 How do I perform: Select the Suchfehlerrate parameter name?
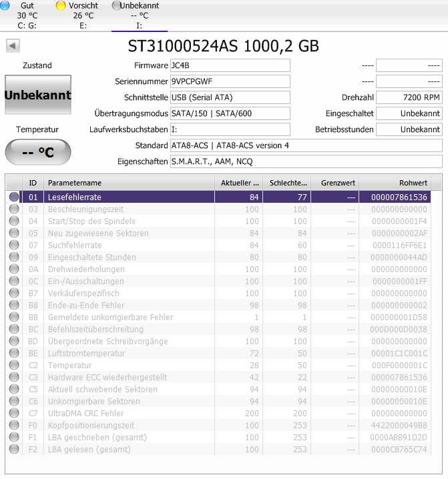point(75,245)
